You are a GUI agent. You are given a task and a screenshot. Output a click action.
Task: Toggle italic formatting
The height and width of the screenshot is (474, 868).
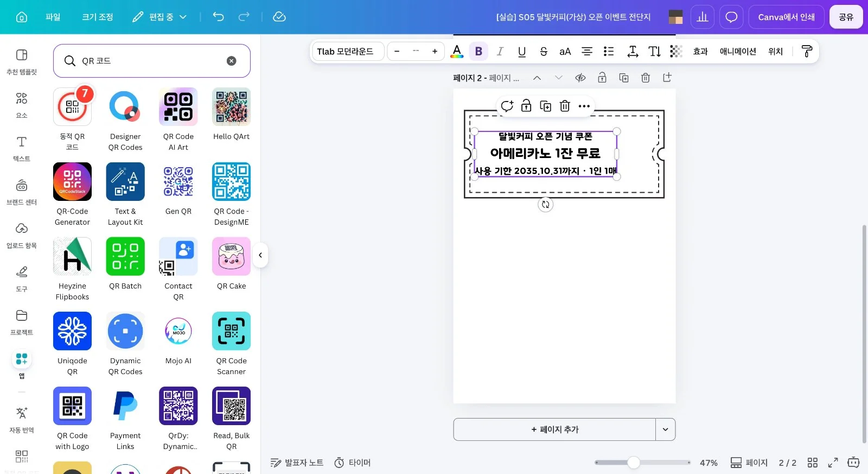500,51
